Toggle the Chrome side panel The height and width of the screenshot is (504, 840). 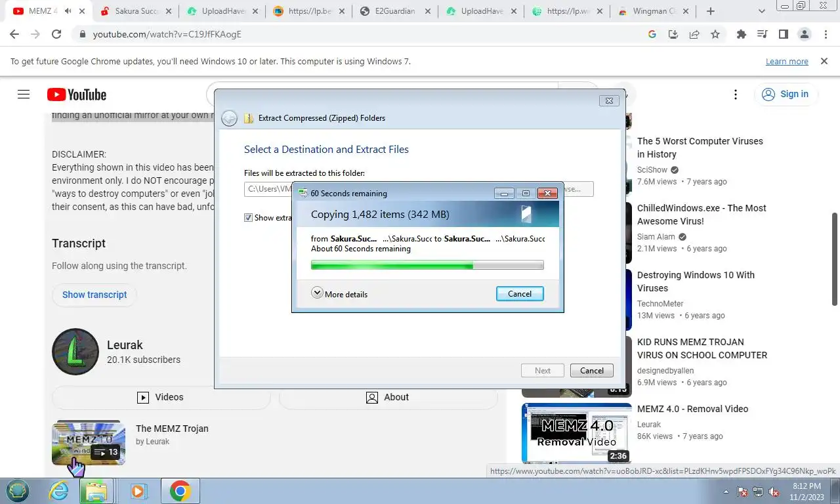click(783, 34)
